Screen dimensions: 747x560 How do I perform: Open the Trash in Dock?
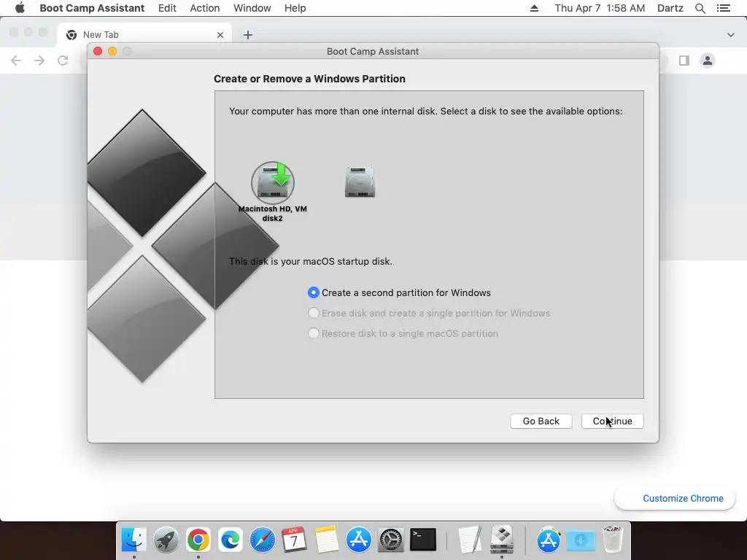(x=613, y=540)
